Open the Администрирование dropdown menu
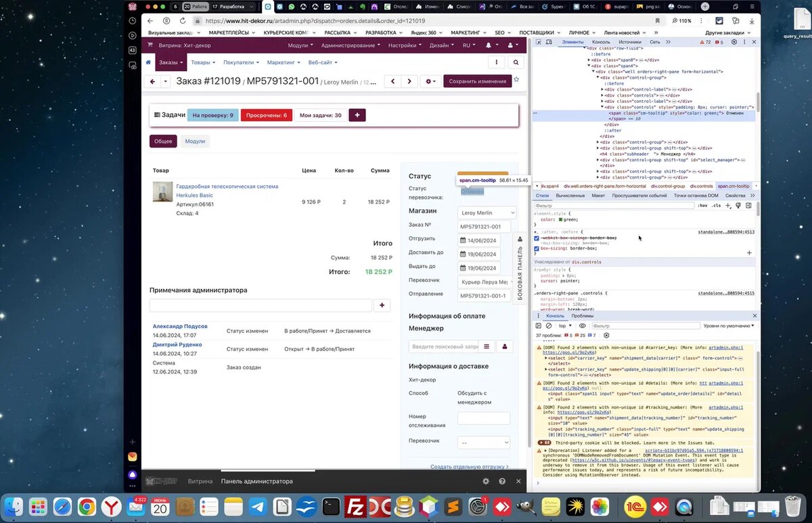This screenshot has height=523, width=812. [351, 45]
